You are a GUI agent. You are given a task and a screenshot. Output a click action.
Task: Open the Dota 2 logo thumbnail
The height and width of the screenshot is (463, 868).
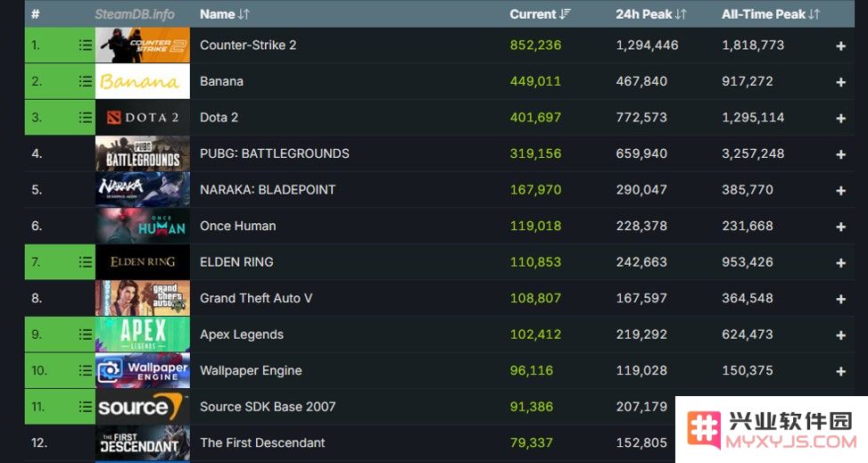tap(142, 118)
